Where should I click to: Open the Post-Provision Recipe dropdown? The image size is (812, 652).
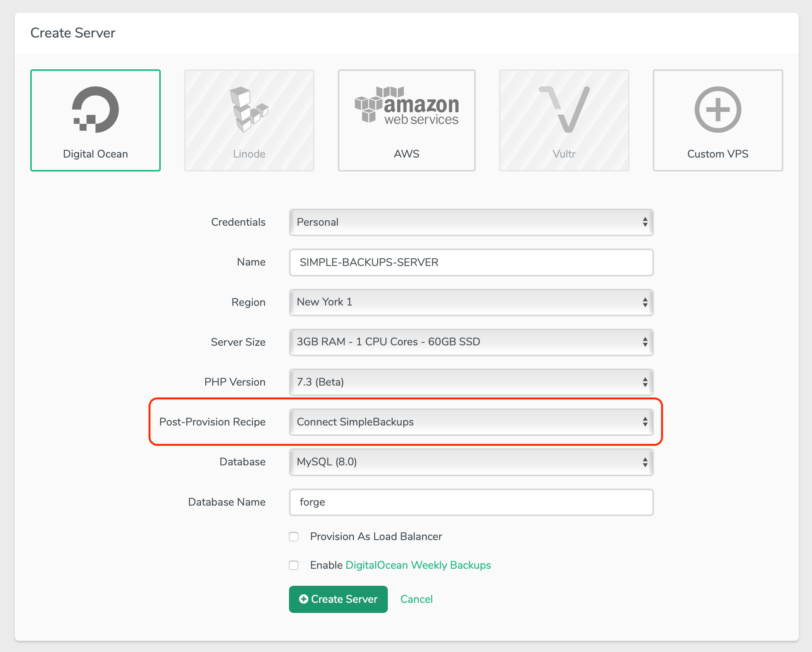click(x=471, y=422)
